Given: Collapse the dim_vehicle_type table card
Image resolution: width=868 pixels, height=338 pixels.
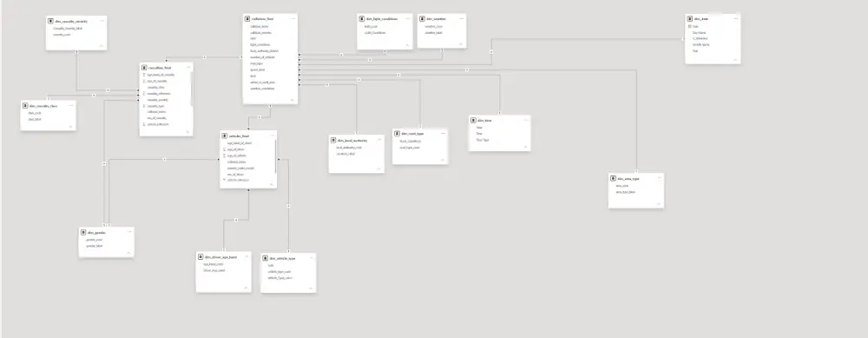Looking at the screenshot, I should tap(311, 288).
